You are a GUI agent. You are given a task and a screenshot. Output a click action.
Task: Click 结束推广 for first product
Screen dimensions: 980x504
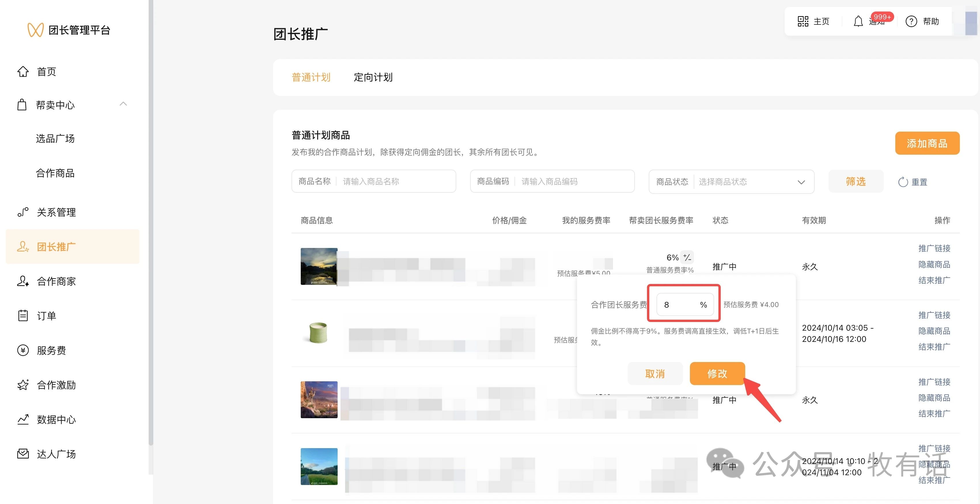934,280
